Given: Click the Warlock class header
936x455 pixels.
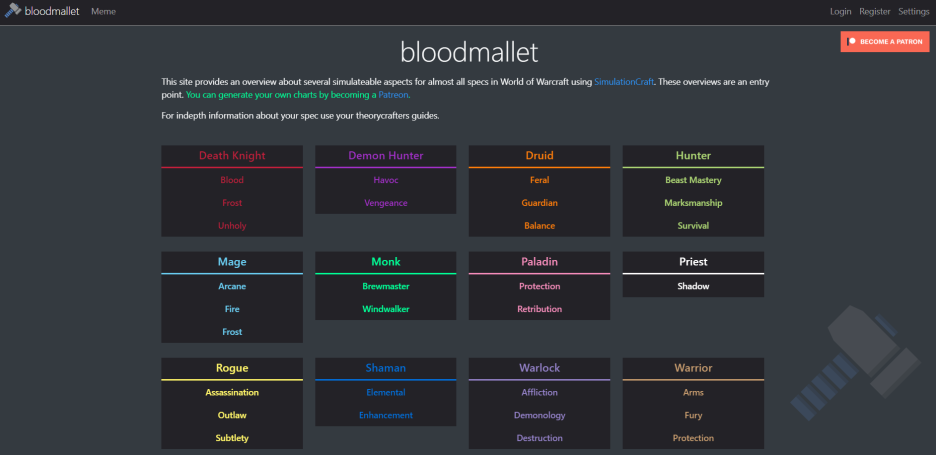Looking at the screenshot, I should 539,368.
